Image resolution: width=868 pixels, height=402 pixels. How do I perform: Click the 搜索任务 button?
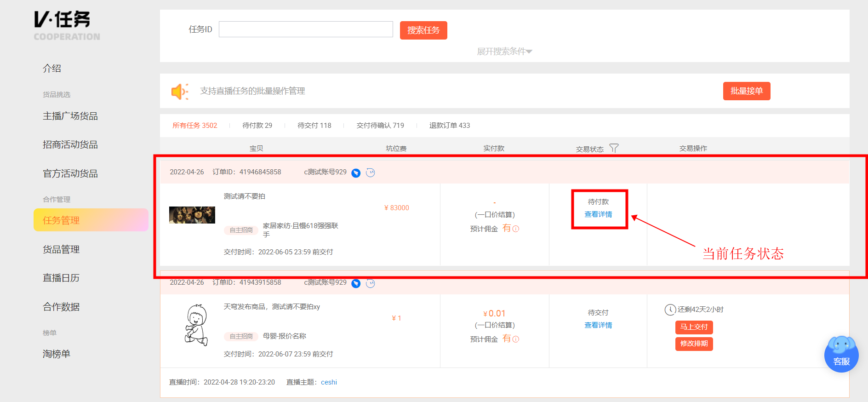[x=423, y=30]
